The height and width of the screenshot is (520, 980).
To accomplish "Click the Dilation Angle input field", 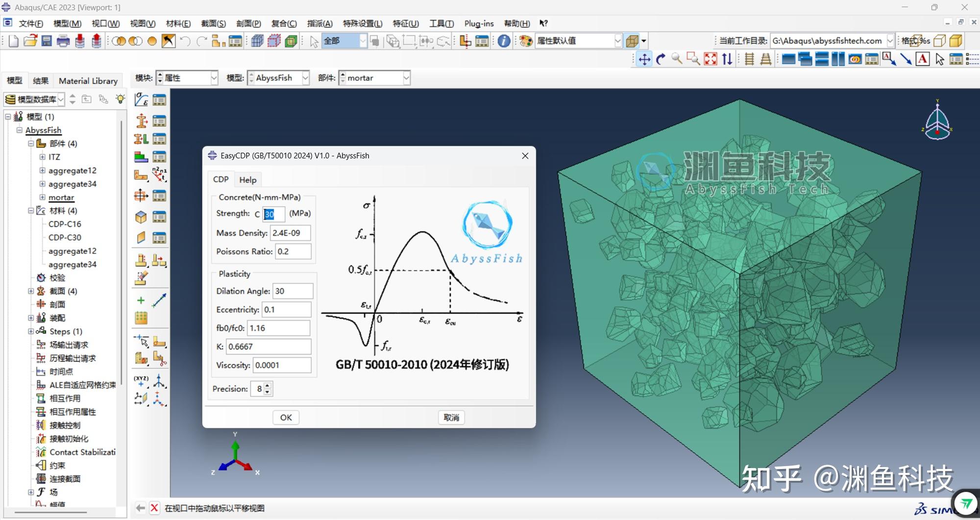I will [293, 291].
